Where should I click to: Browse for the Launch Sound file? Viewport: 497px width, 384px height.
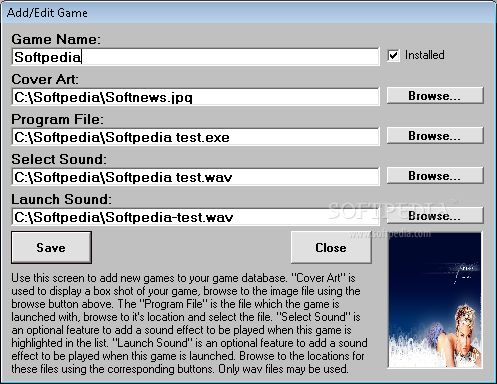[435, 216]
